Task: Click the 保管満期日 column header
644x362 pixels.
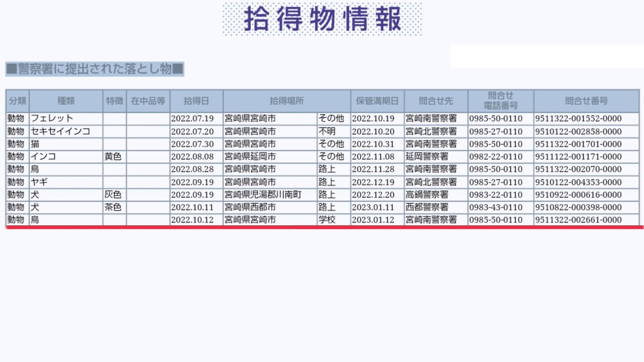Action: pos(377,101)
